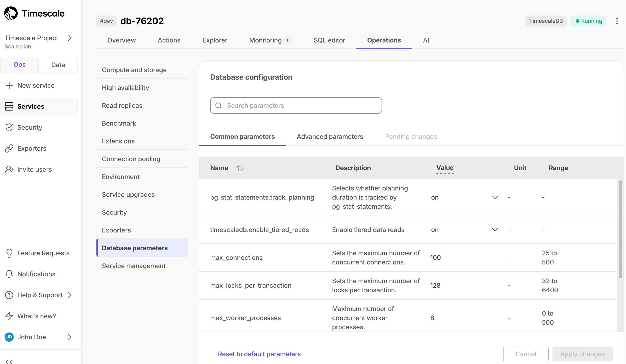The image size is (626, 364).
Task: Click the Timescale logo icon
Action: pos(11,13)
